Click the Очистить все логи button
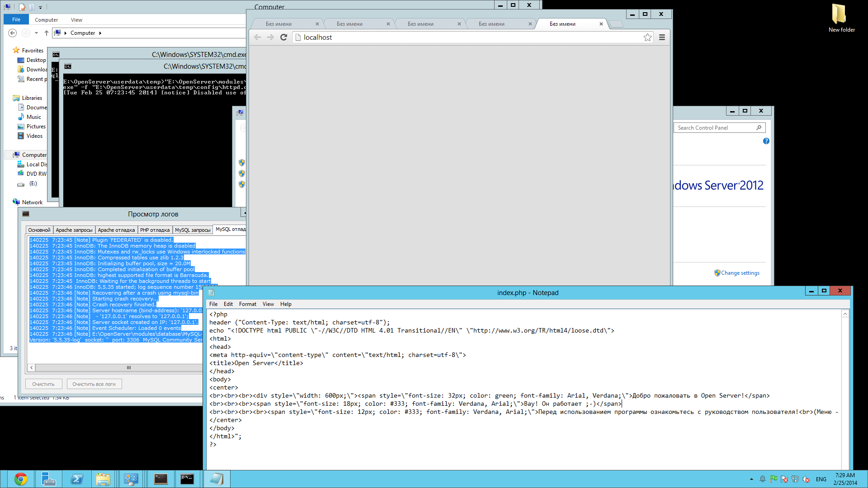 pyautogui.click(x=94, y=384)
